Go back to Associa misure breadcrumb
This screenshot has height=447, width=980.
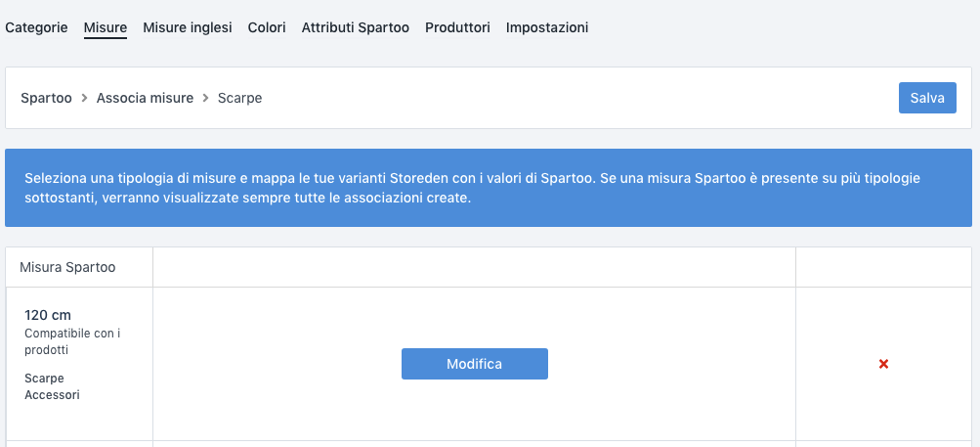click(145, 98)
